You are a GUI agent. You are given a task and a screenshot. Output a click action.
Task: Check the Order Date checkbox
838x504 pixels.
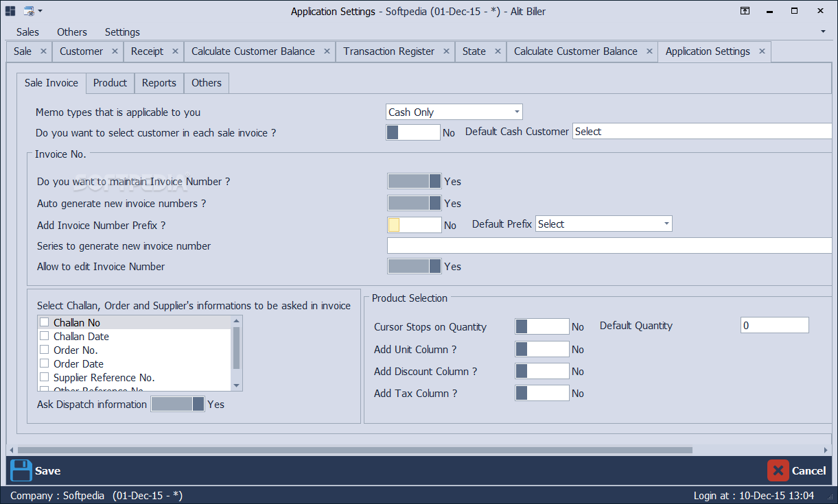(x=45, y=363)
